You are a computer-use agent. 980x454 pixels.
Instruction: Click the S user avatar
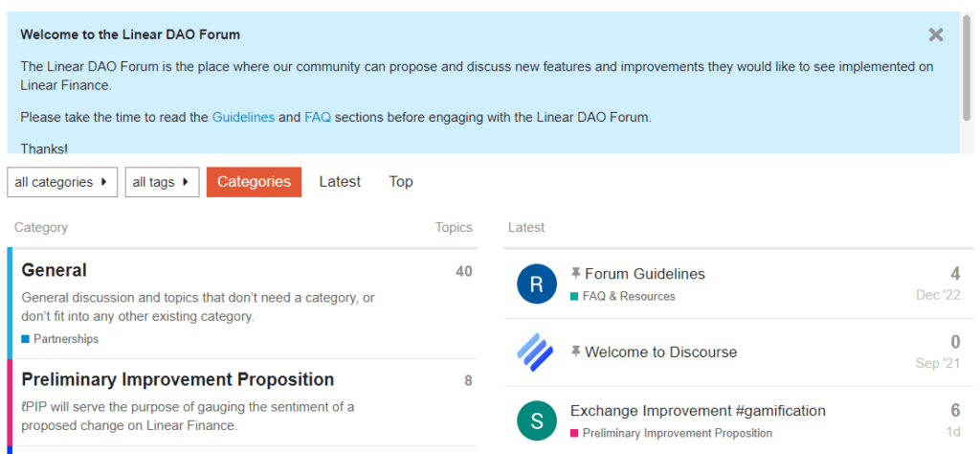pos(536,420)
